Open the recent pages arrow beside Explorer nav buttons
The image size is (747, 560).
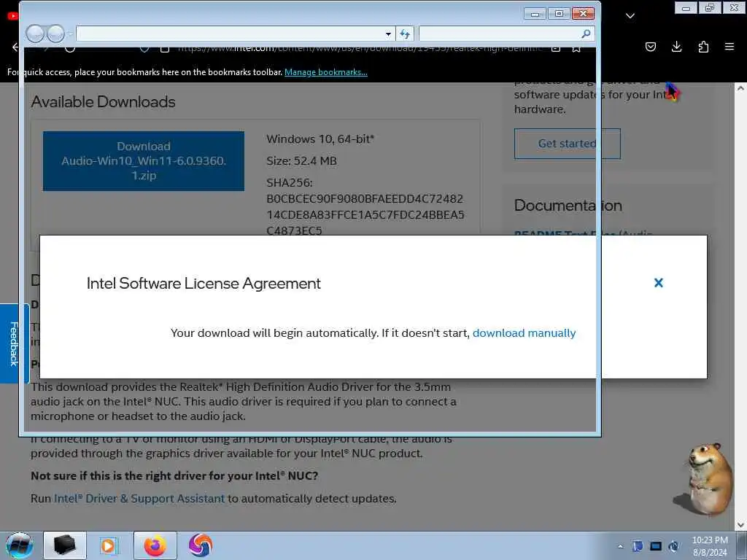(71, 34)
